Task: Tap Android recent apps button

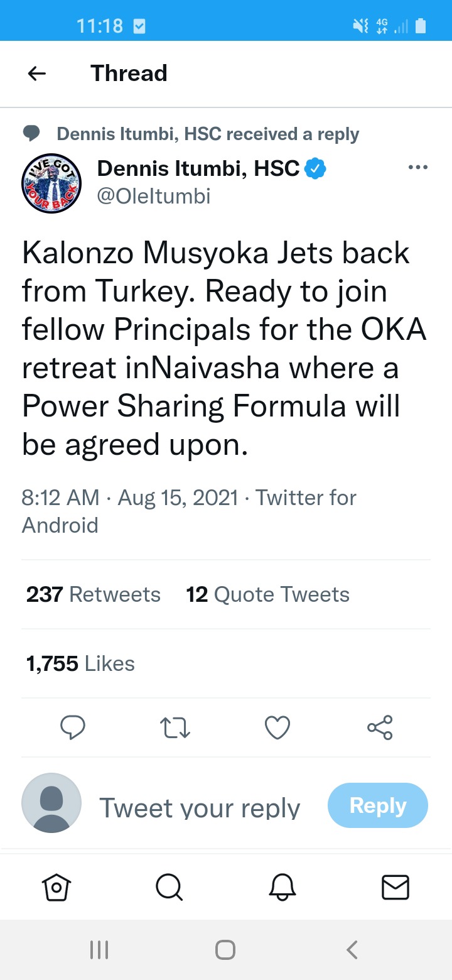Action: [x=99, y=949]
